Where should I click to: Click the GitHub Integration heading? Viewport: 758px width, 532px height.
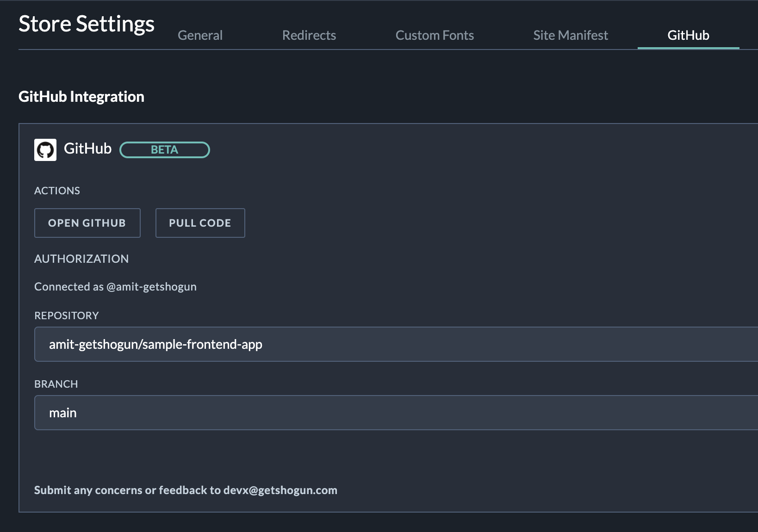[x=81, y=97]
